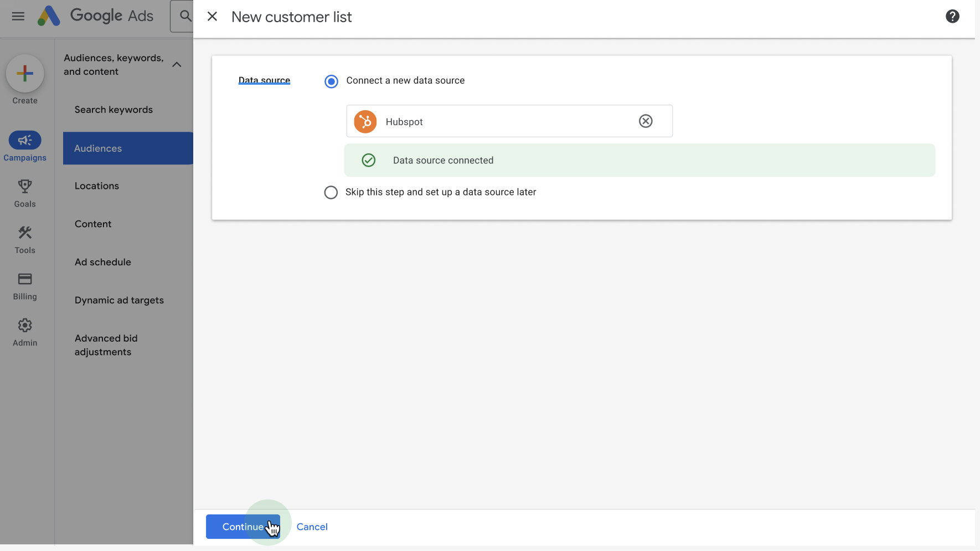Open the Data source link
Viewport: 980px width, 551px height.
coord(264,80)
